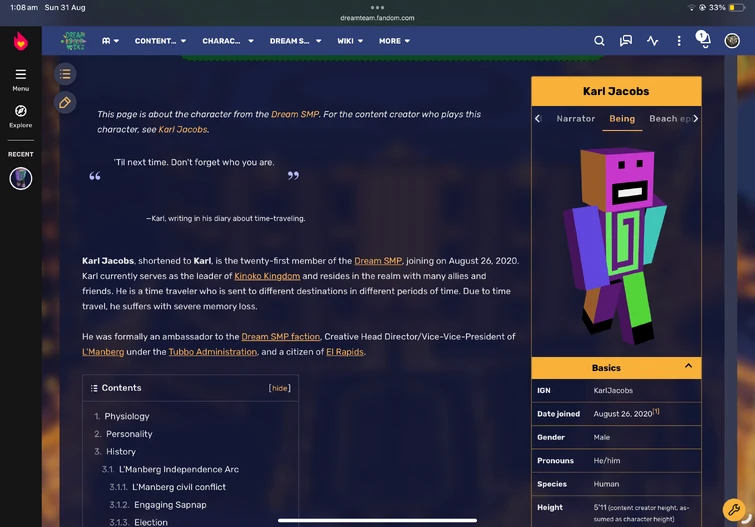Click the infobox title Karl Jacobs
The width and height of the screenshot is (755, 527).
point(616,91)
